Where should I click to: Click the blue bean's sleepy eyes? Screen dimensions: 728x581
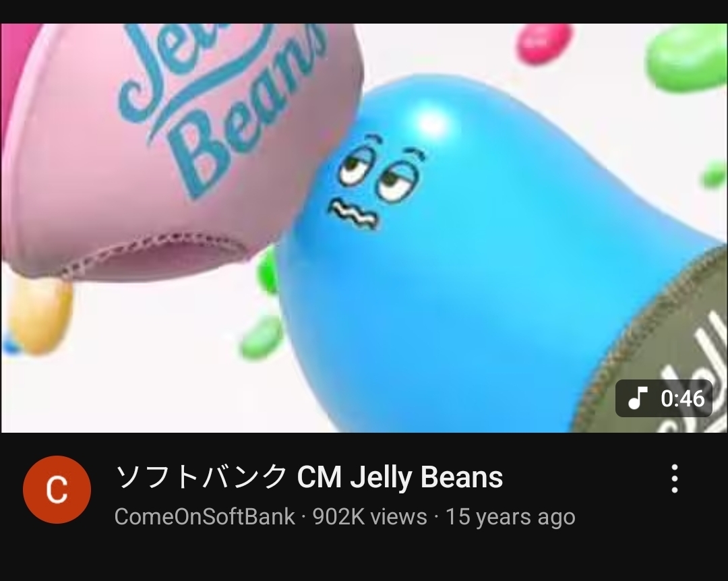tap(380, 170)
